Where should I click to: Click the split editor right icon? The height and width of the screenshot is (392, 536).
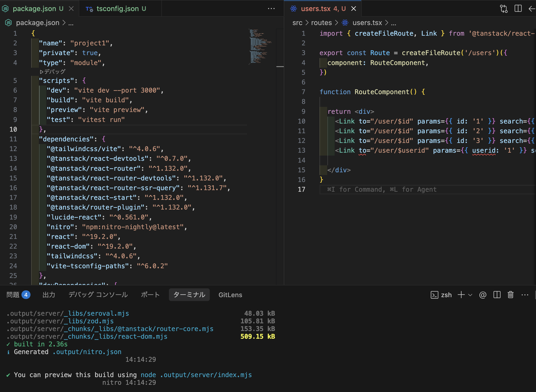518,9
